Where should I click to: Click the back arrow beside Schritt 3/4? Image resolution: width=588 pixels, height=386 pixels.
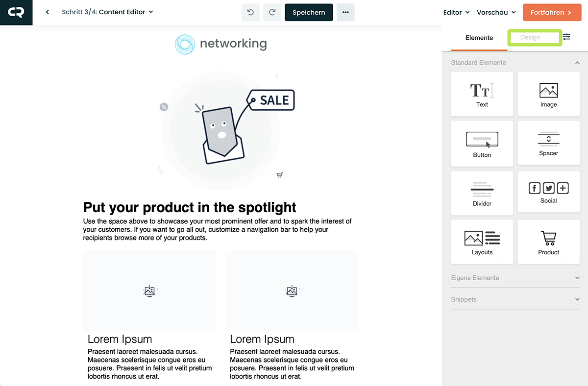[x=48, y=12]
